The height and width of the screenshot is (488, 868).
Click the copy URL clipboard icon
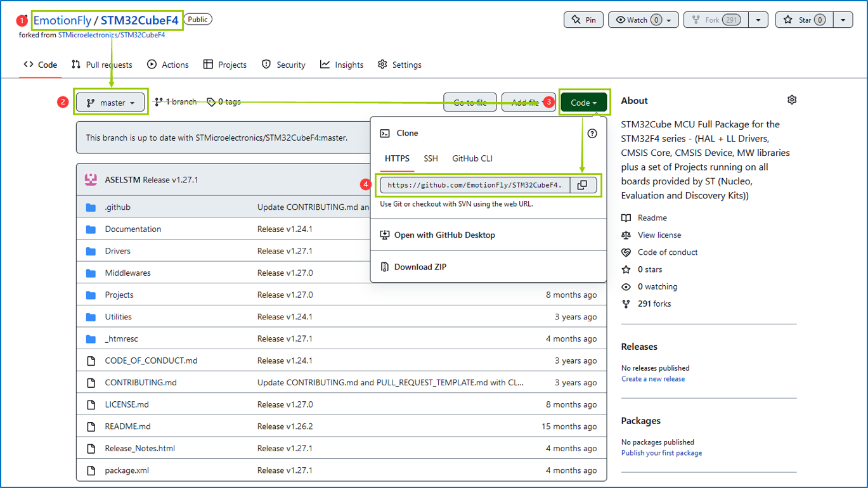[582, 185]
